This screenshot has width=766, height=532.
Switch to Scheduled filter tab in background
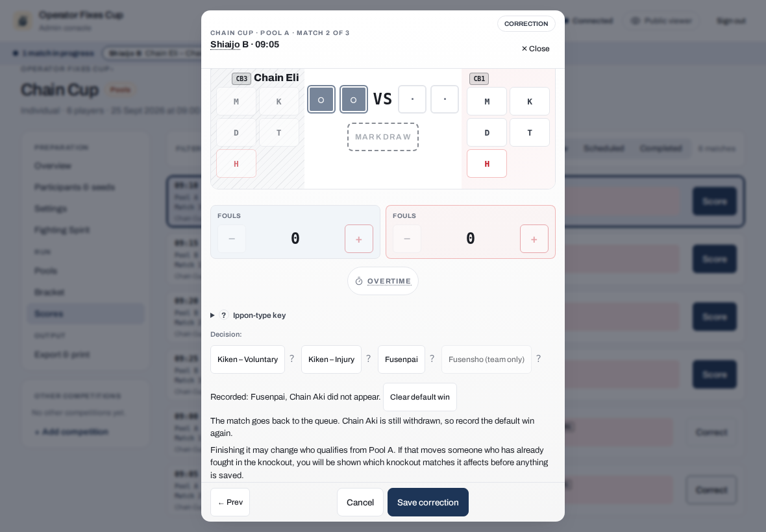coord(604,149)
